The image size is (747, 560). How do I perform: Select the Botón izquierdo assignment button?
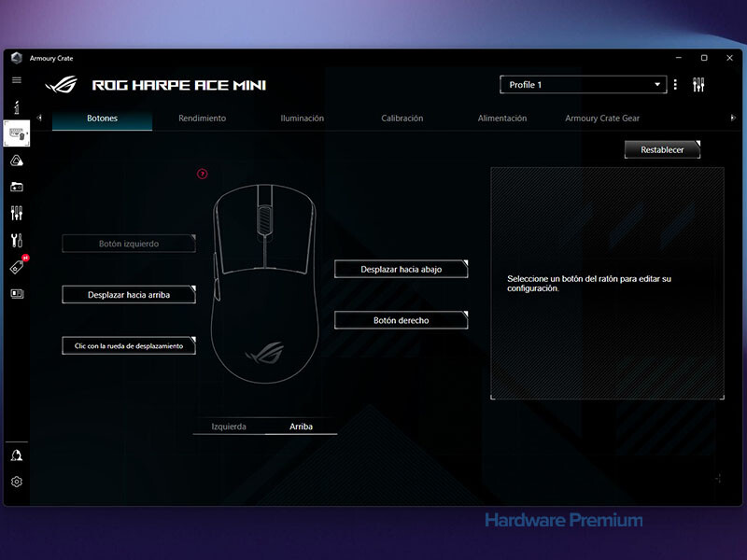[x=129, y=244]
